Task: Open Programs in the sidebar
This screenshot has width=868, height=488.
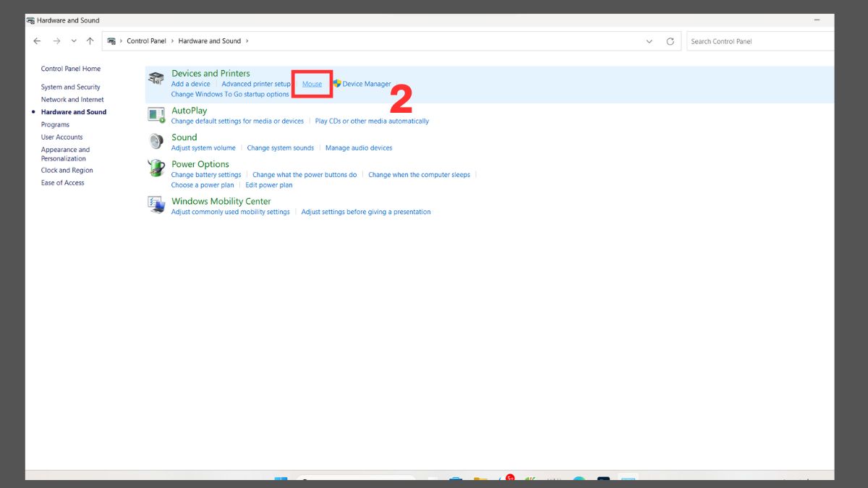Action: click(55, 125)
